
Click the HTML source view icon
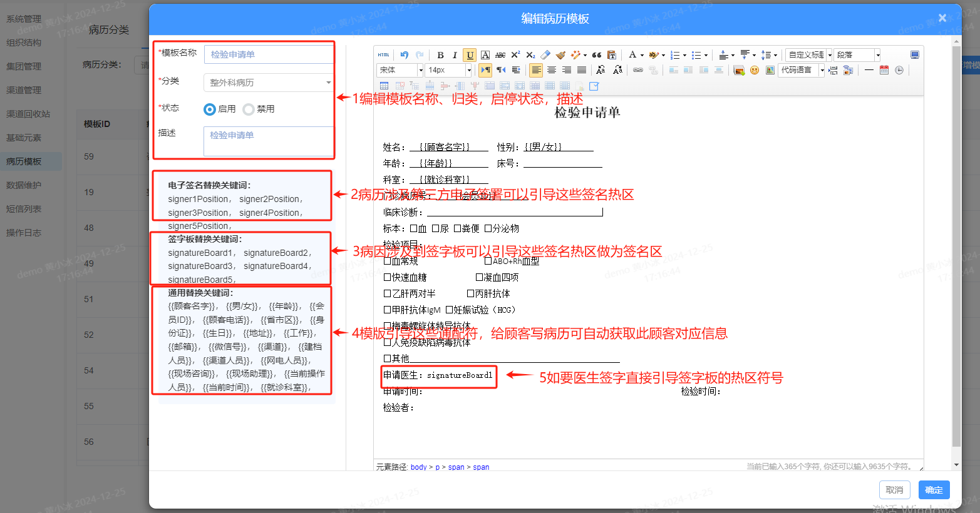pos(384,55)
